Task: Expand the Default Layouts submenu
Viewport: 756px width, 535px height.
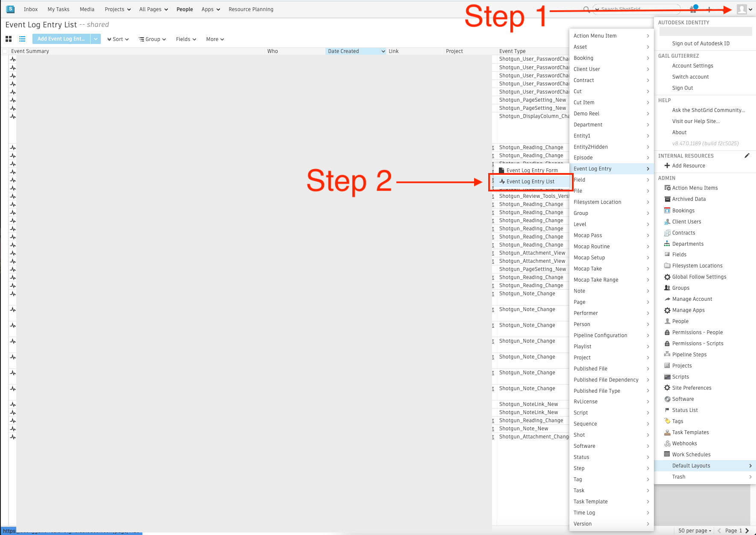Action: click(x=705, y=466)
